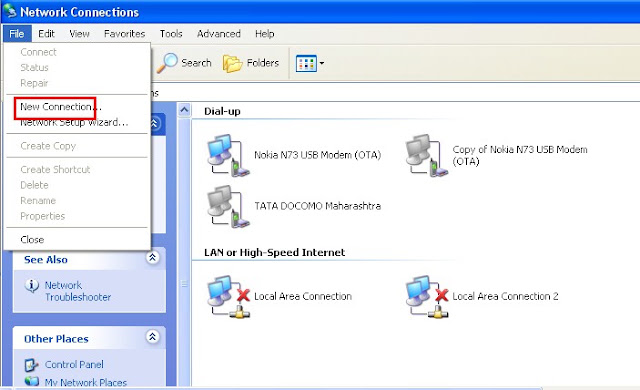This screenshot has width=640, height=390.
Task: Click the Dial-up group header
Action: 222,111
